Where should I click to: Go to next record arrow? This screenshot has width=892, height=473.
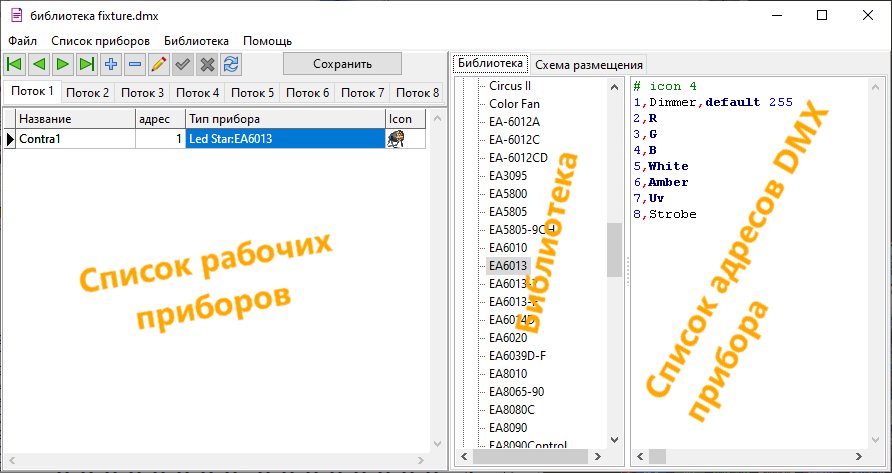click(x=63, y=64)
